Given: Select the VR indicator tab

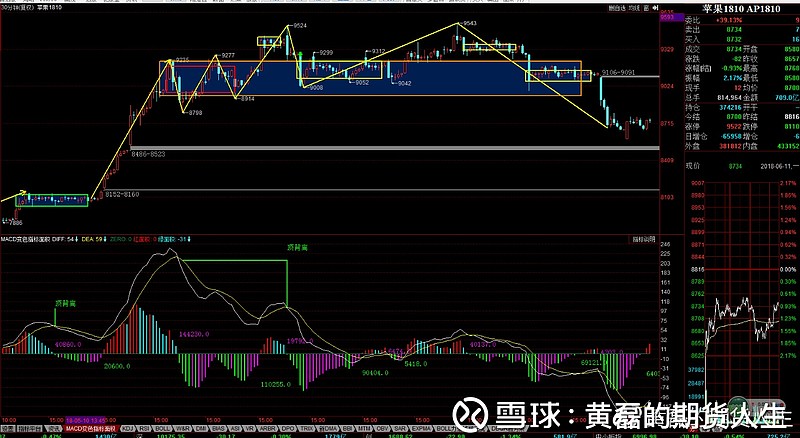Looking at the screenshot, I should [249, 428].
